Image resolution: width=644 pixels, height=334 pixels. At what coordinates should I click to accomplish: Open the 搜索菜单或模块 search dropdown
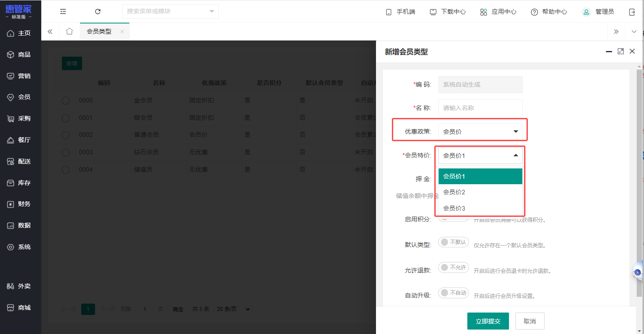pyautogui.click(x=170, y=11)
